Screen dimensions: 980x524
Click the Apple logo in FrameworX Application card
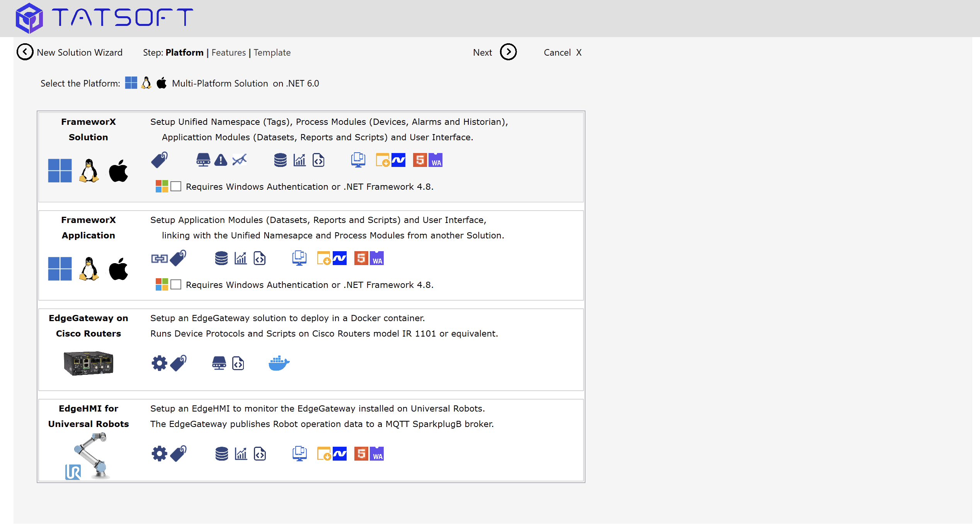coord(118,269)
